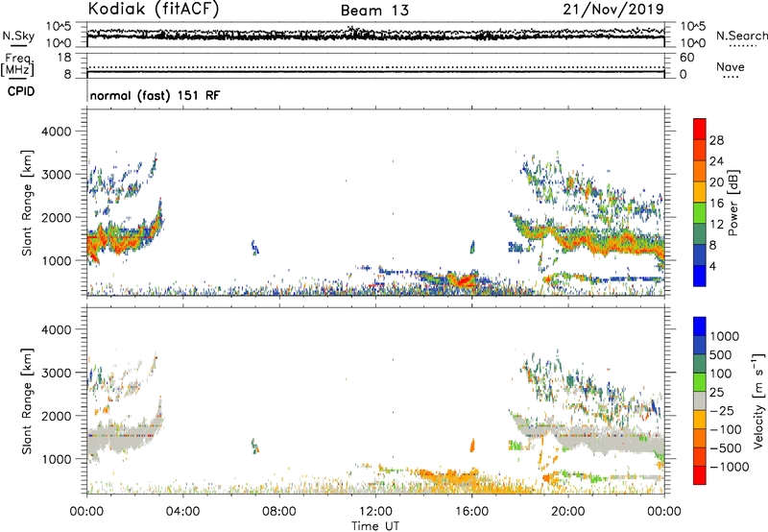Click the '16:00' time tick label
768x532 pixels.
click(471, 512)
